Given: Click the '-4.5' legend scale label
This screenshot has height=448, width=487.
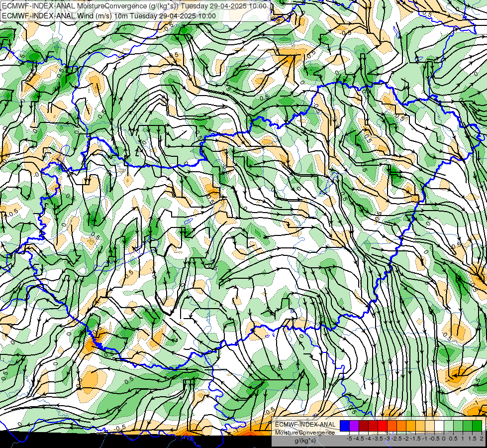Looking at the screenshot, I should 359,439.
